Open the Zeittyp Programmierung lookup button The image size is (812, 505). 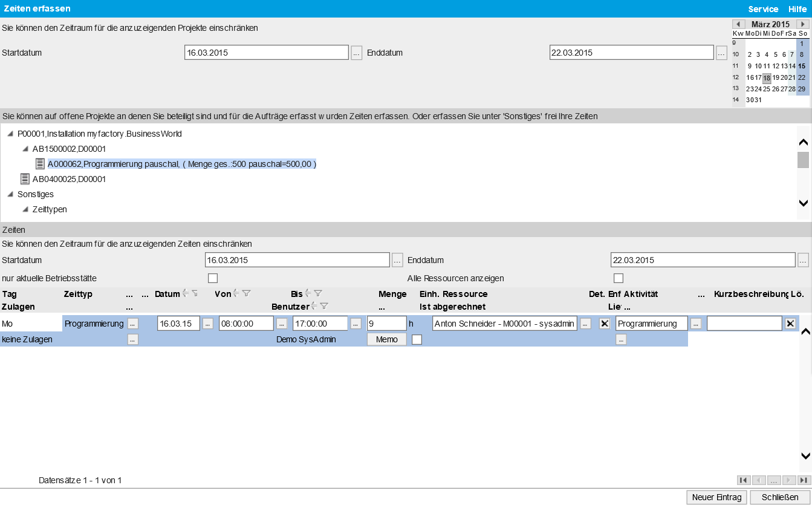[133, 324]
